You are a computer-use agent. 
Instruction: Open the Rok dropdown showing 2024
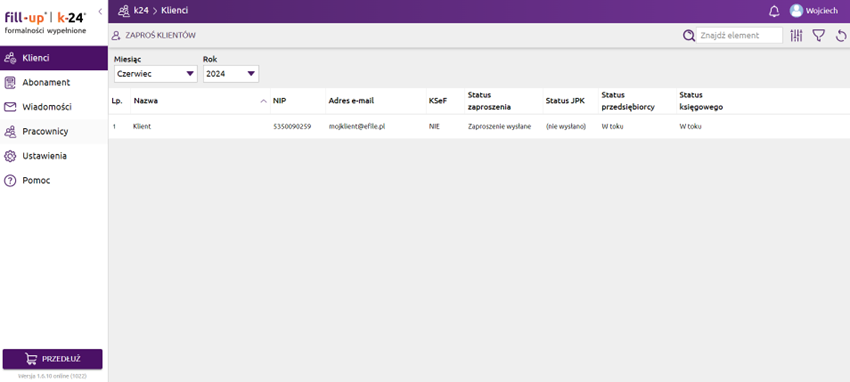231,74
